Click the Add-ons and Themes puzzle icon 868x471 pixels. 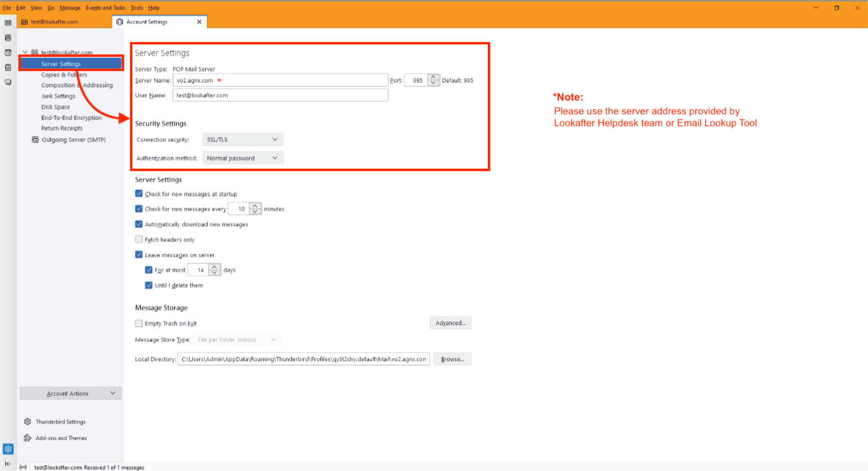click(27, 438)
